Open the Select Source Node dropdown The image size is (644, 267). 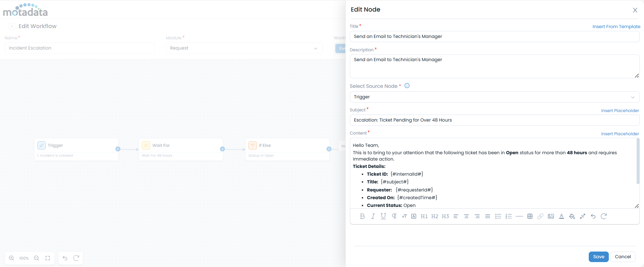click(494, 97)
